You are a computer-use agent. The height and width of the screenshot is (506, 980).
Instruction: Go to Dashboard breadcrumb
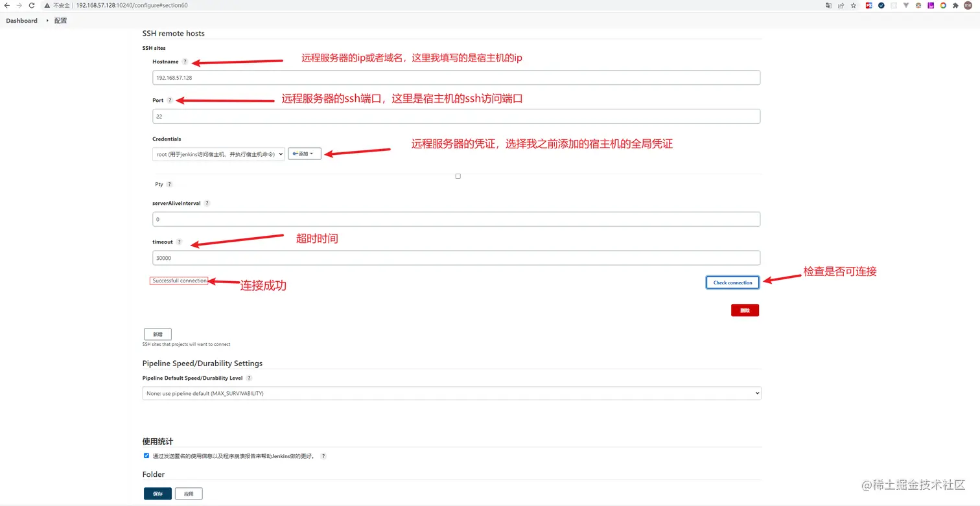(22, 21)
